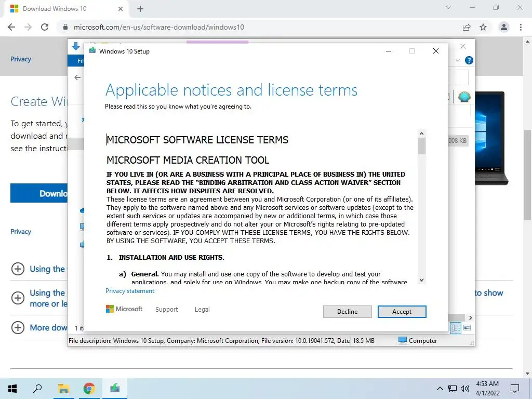Open the network tray icon
The width and height of the screenshot is (532, 399).
pyautogui.click(x=453, y=389)
